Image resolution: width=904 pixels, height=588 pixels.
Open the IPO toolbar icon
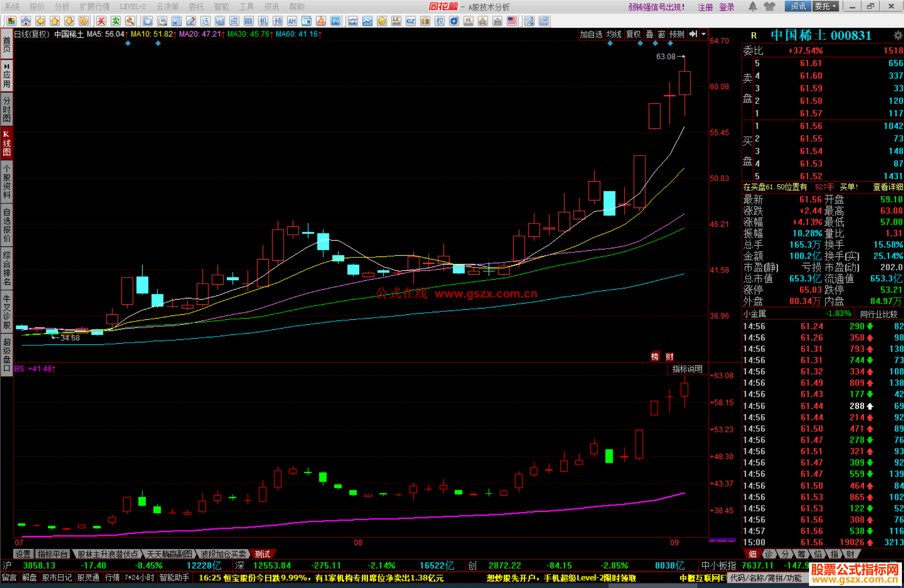(x=335, y=21)
